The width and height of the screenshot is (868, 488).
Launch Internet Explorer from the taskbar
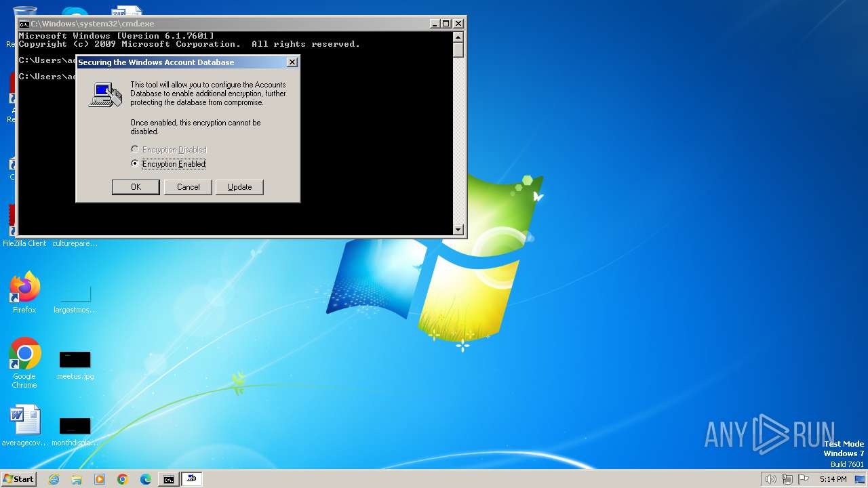[54, 479]
